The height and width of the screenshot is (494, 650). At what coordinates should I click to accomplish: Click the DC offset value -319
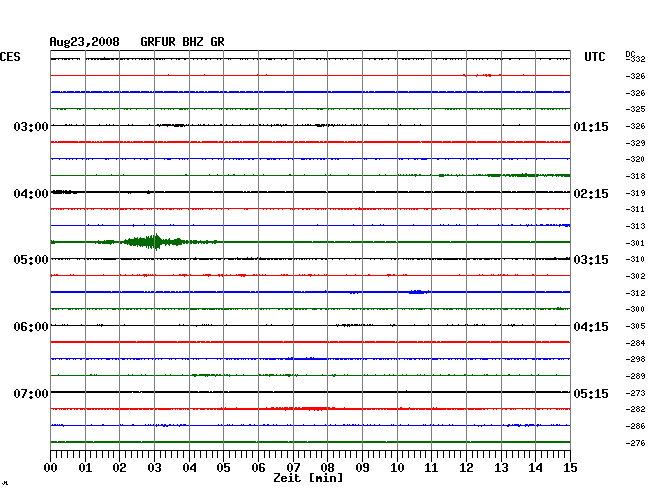point(635,193)
